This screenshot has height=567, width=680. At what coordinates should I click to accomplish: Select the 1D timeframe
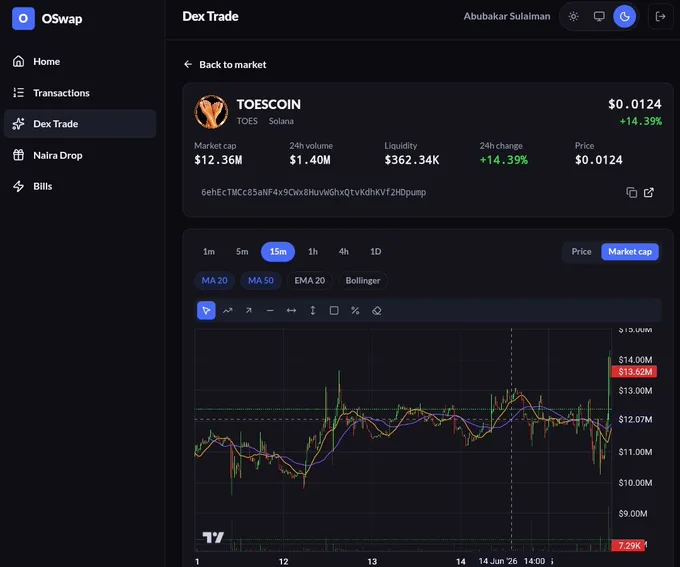click(x=376, y=252)
